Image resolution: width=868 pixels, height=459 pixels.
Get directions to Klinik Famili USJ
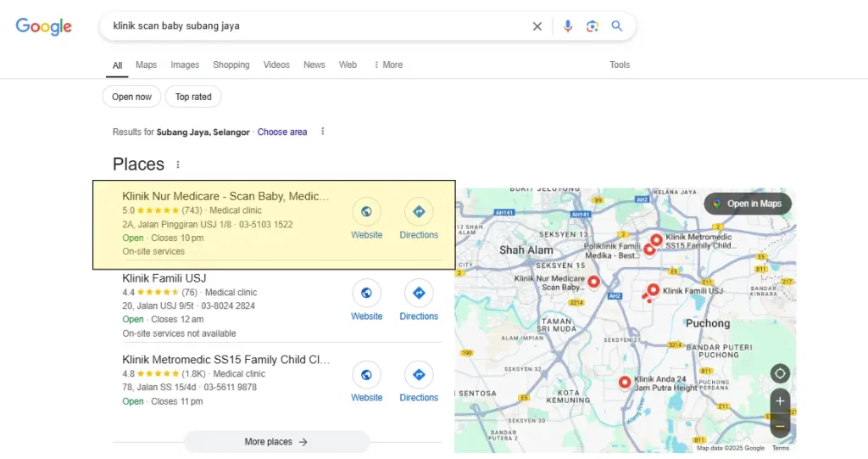point(419,294)
